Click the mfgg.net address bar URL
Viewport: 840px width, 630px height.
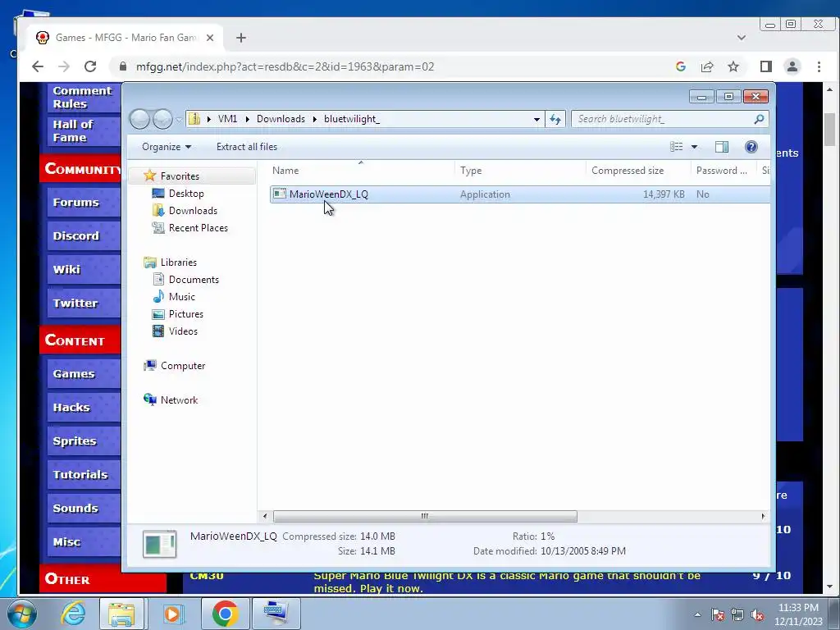coord(285,67)
